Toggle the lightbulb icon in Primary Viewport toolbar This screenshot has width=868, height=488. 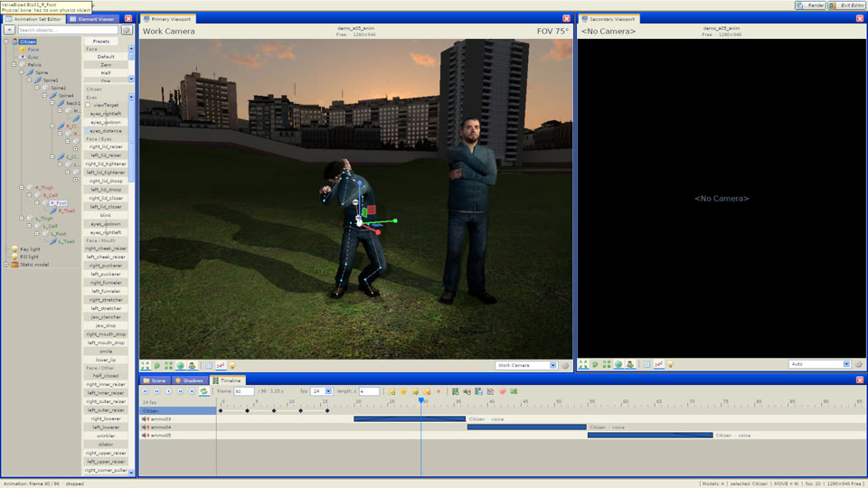(x=232, y=366)
